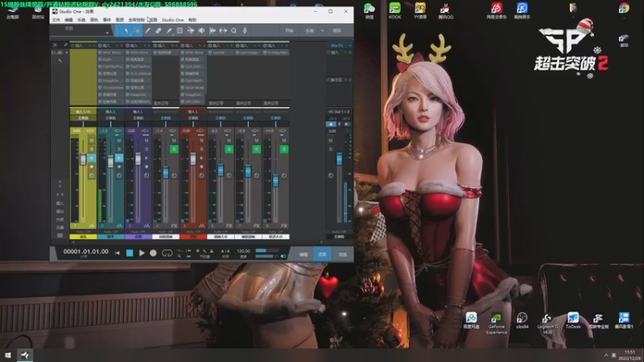Open the Windows Start menu
Screen dimensions: 644x362
click(x=7, y=355)
